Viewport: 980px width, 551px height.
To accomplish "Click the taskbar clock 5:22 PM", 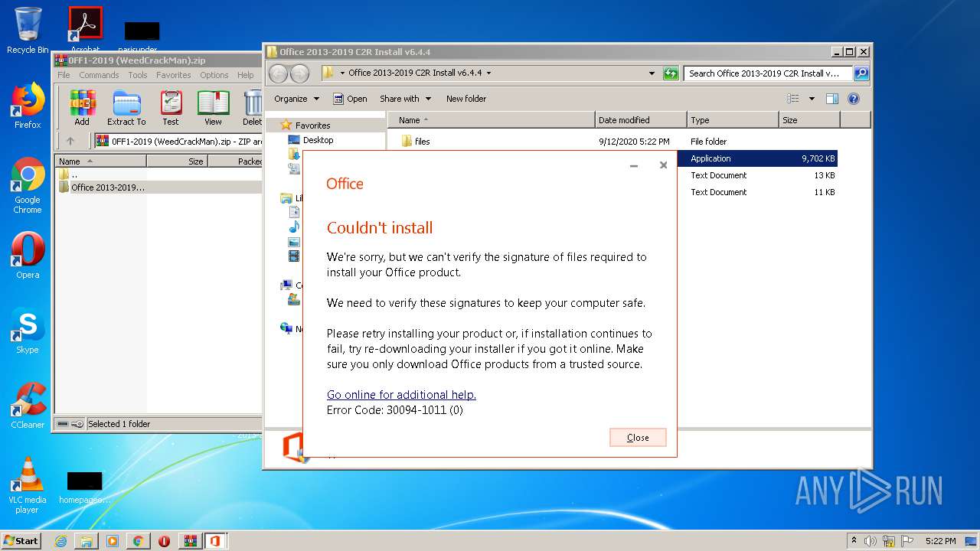I will point(940,541).
